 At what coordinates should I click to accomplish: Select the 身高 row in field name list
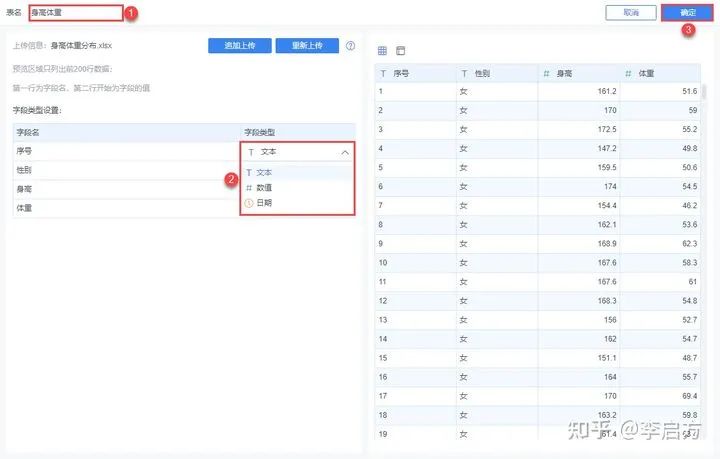click(126, 189)
